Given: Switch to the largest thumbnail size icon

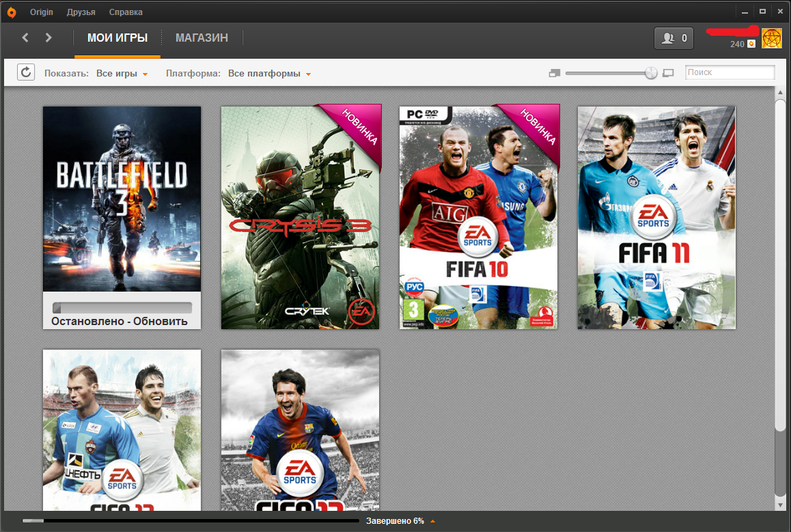Looking at the screenshot, I should click(668, 73).
